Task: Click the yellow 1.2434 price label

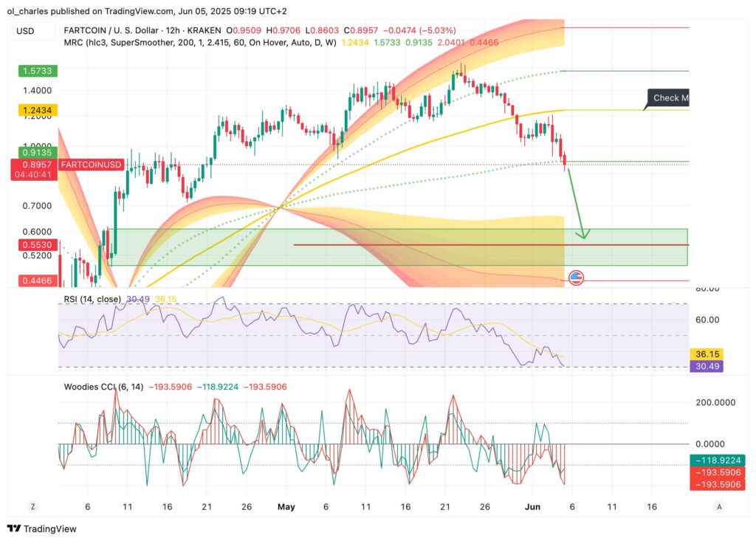Action: point(37,110)
